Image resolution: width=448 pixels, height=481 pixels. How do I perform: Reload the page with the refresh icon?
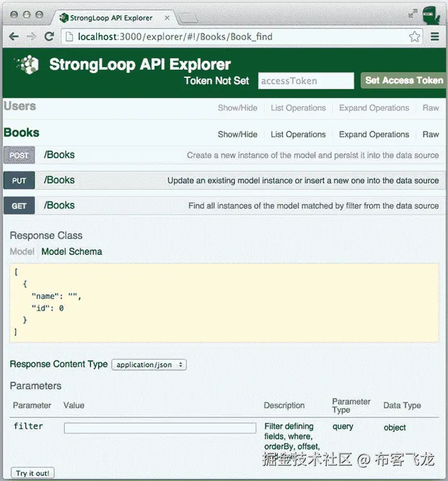(49, 36)
